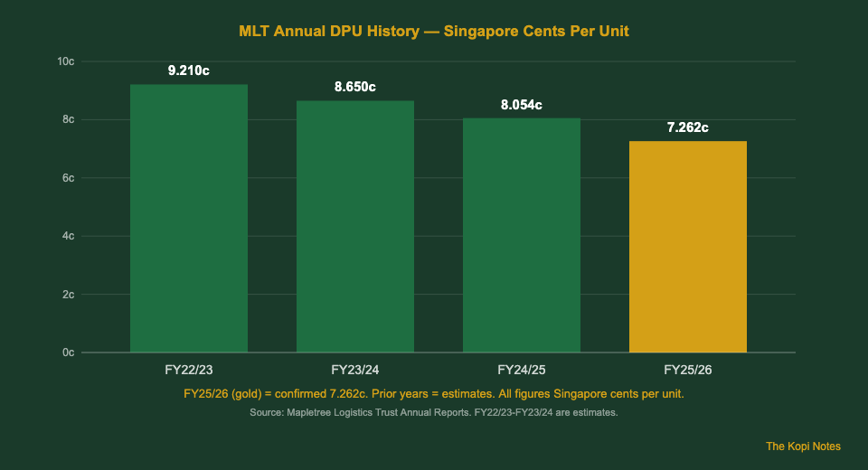This screenshot has width=868, height=470.
Task: Click the FY23/24 green bar
Action: click(354, 227)
